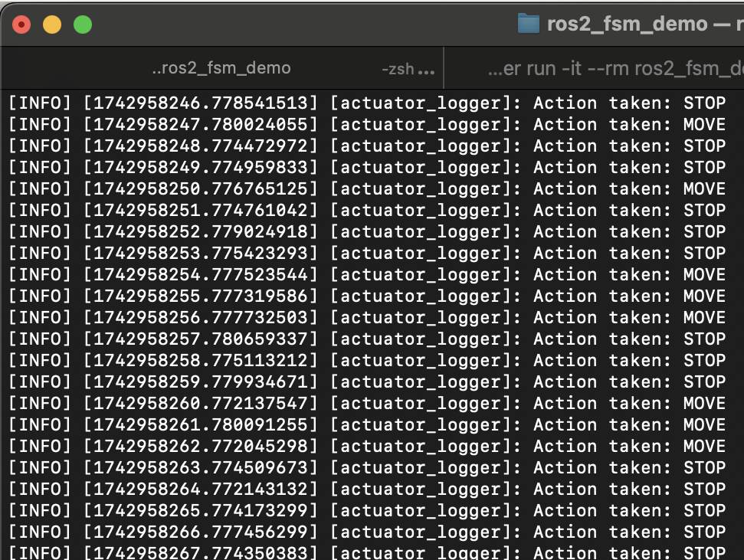Select timestamp 1742958257.780659337
This screenshot has width=744, height=560.
(201, 339)
